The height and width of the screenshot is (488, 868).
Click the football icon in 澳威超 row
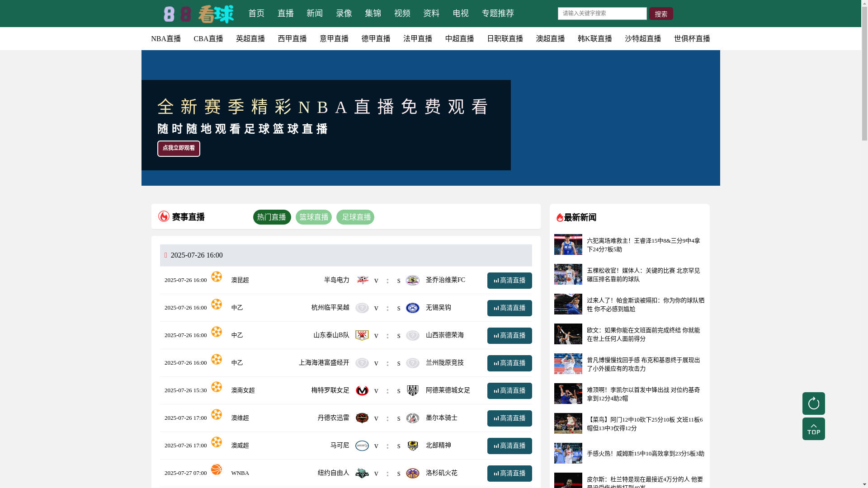[x=217, y=442]
